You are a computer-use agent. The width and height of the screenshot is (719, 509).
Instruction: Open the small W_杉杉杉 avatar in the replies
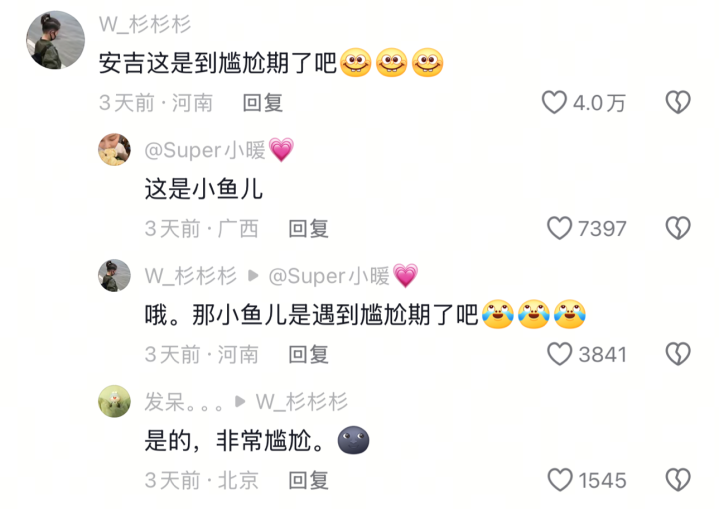115,275
